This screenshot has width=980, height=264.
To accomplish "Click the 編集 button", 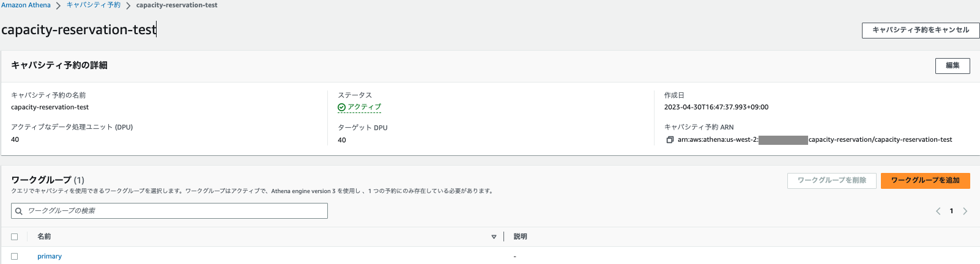I will pyautogui.click(x=952, y=65).
